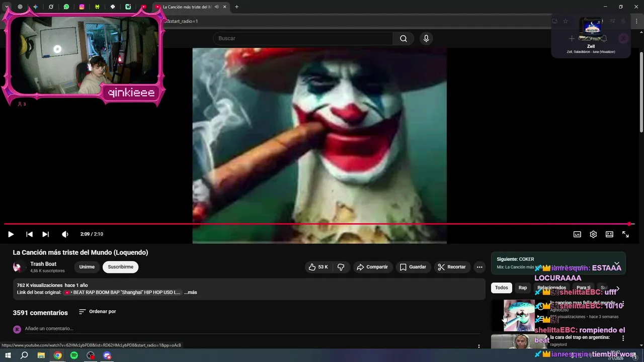Image resolution: width=644 pixels, height=362 pixels.
Task: Switch to theater mode view
Action: (609, 234)
